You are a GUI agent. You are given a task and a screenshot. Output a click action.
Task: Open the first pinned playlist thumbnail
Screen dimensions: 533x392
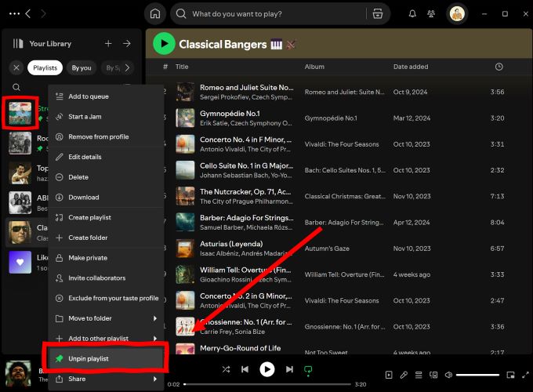[20, 113]
